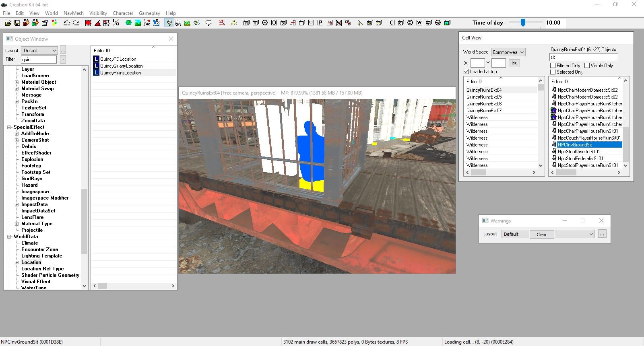Open the empty dropdown in Warnings window

point(574,234)
